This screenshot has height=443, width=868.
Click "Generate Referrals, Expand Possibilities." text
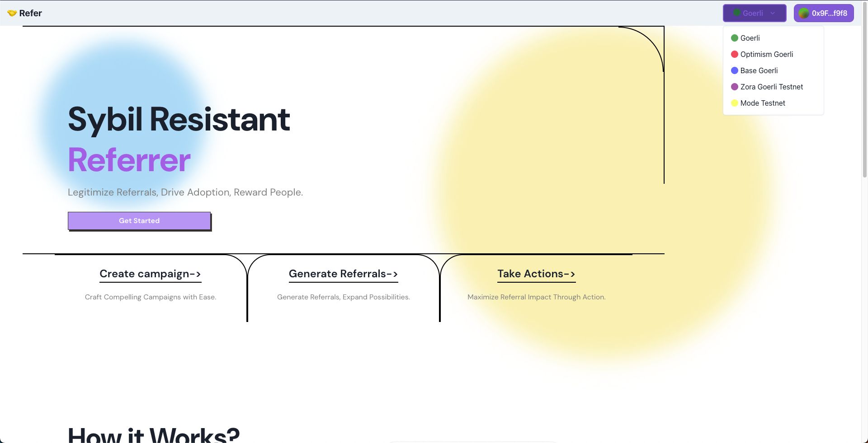point(344,297)
